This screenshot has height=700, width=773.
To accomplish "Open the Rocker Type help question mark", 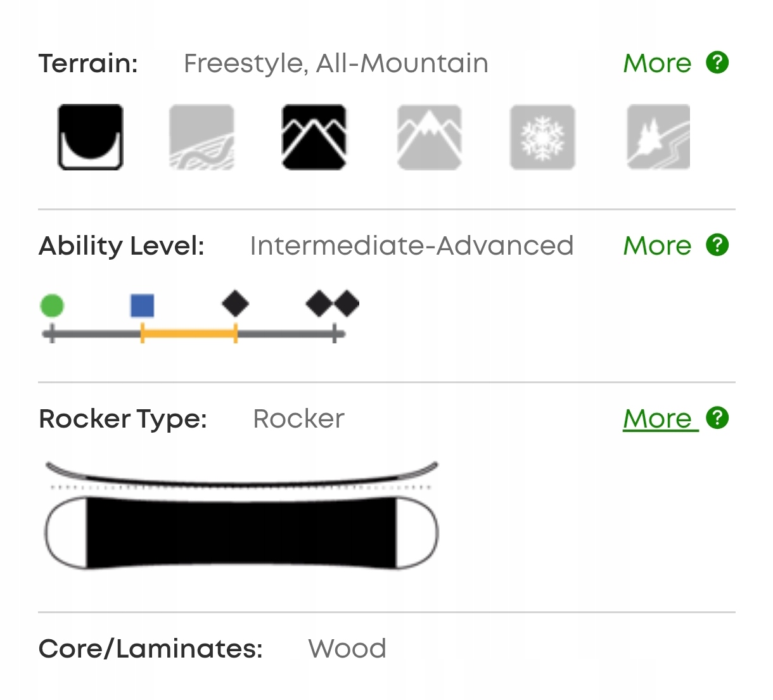I will (717, 418).
